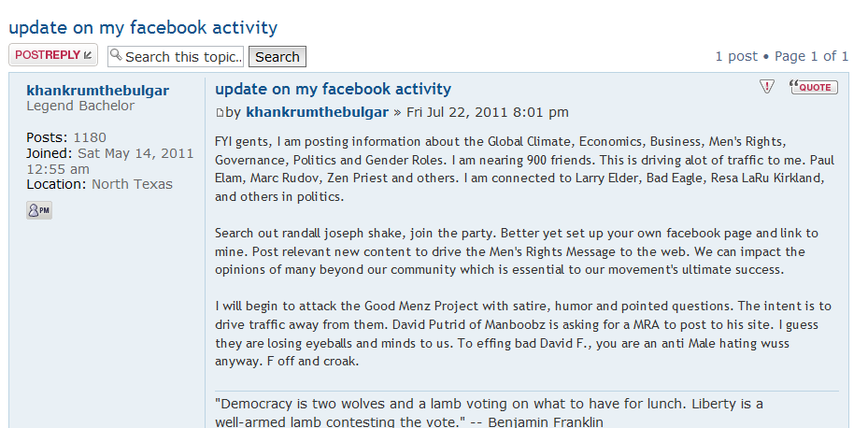Click the quote marks QUOTE icon
Image resolution: width=868 pixels, height=428 pixels.
[814, 87]
